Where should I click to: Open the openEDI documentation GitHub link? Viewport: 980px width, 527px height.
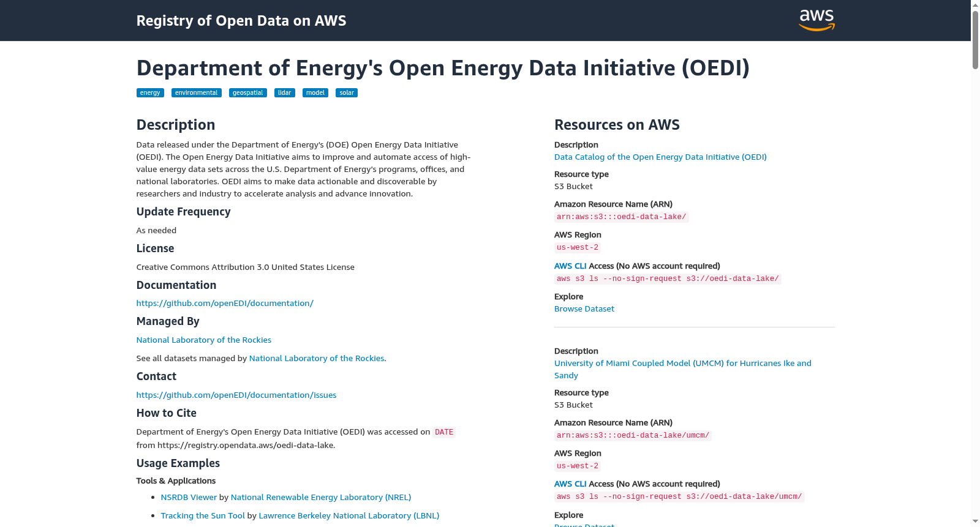[225, 303]
